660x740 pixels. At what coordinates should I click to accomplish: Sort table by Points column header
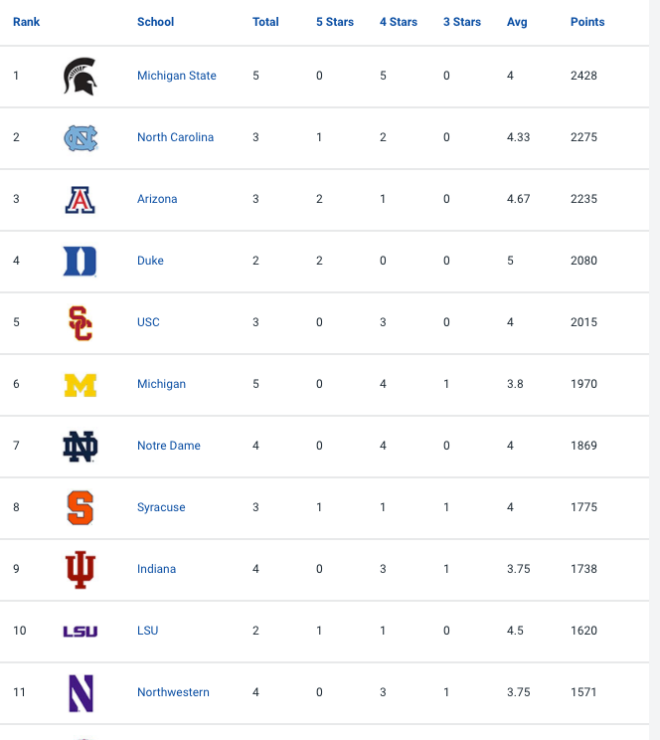[587, 22]
